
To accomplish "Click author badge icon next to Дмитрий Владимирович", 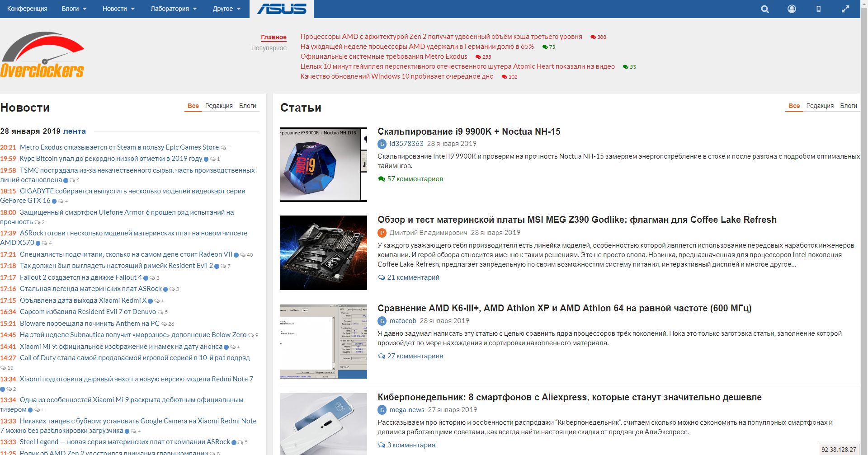I will click(382, 233).
